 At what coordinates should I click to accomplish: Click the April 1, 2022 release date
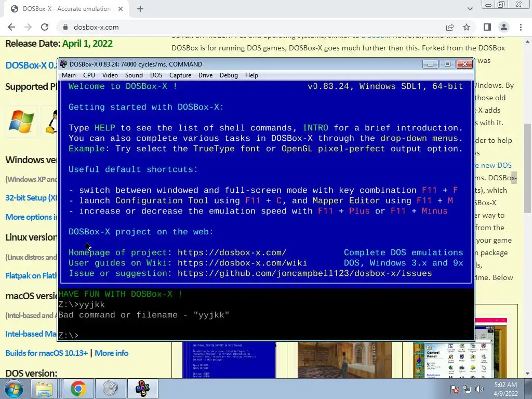(x=87, y=44)
